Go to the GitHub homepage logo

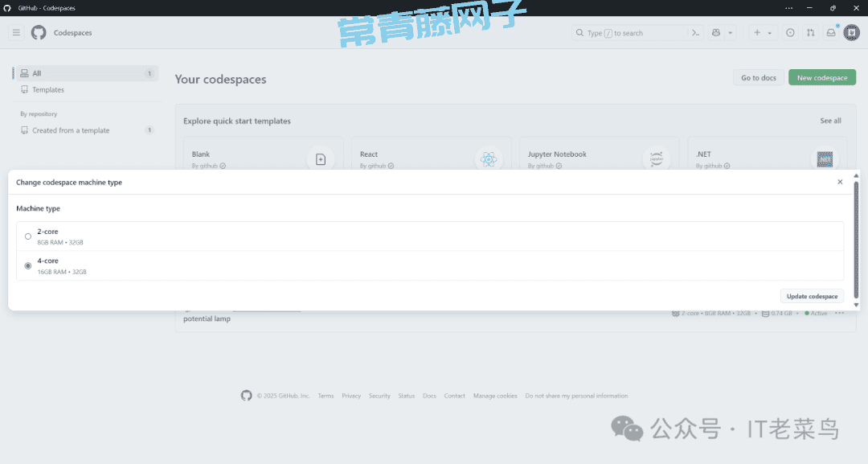coord(39,33)
